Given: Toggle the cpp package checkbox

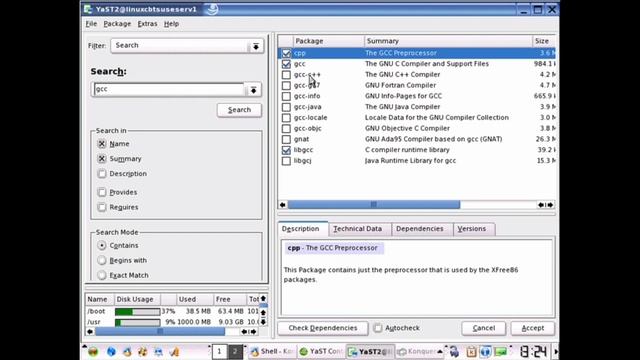Looking at the screenshot, I should 286,53.
